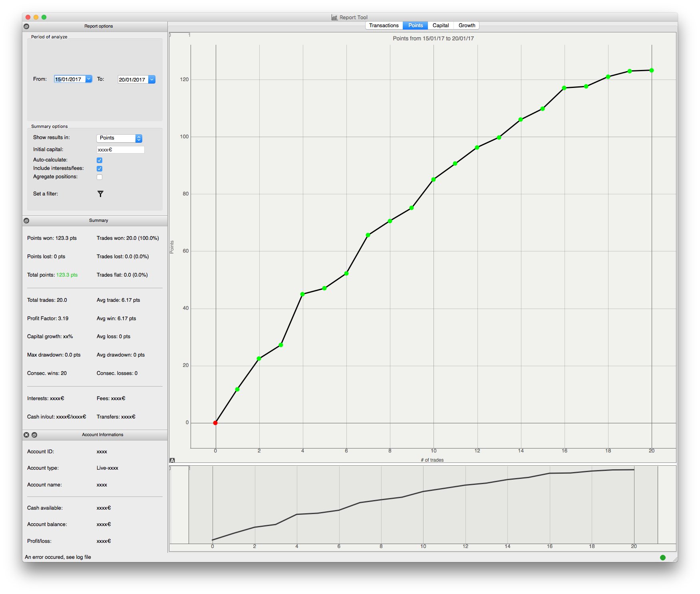Click 'Trades flat: 0.0 (0.0%)' text
This screenshot has height=594, width=700.
(x=122, y=275)
